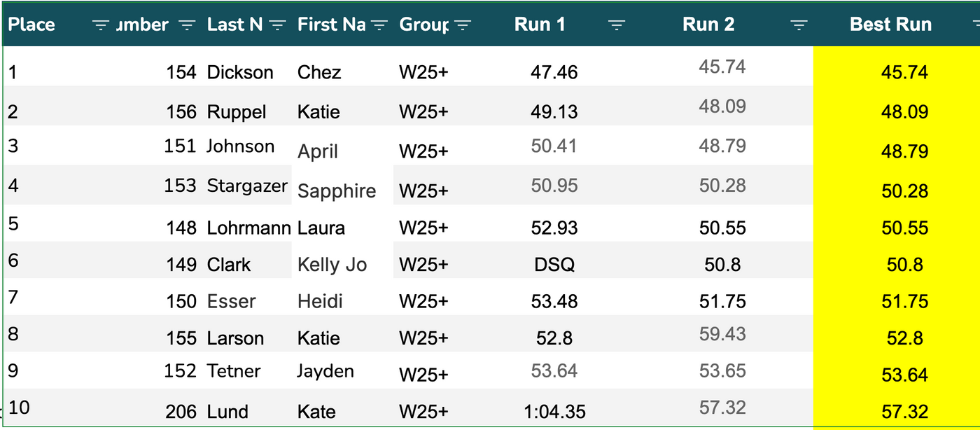
Task: Select the yellow Best Run cell 45.74
Action: [904, 72]
